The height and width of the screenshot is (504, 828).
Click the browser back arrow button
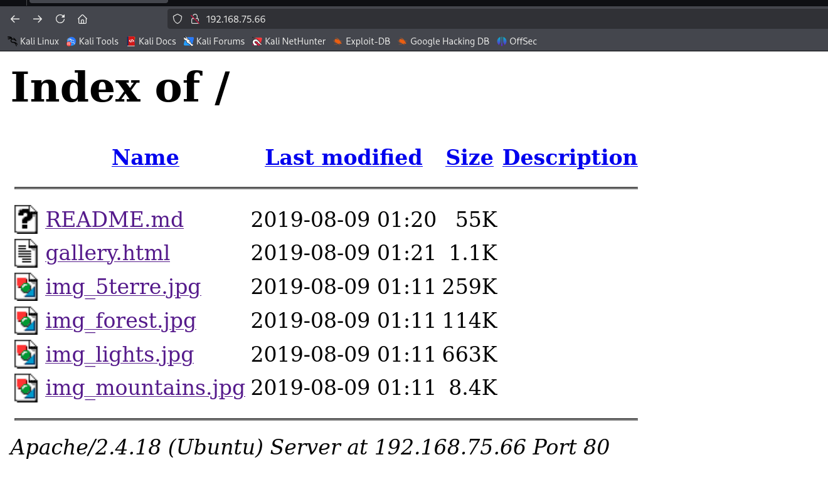(x=15, y=19)
